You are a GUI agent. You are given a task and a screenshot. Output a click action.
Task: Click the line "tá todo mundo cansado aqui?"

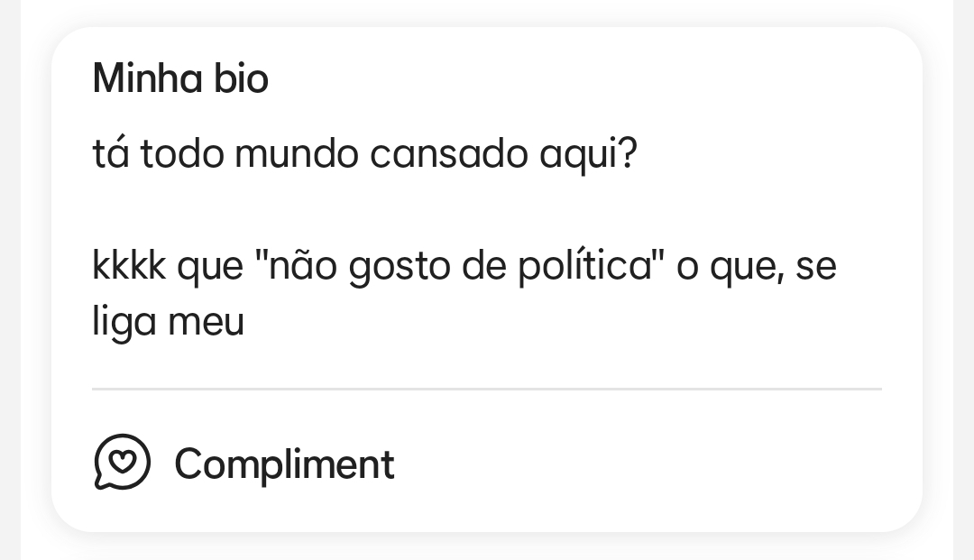(364, 154)
